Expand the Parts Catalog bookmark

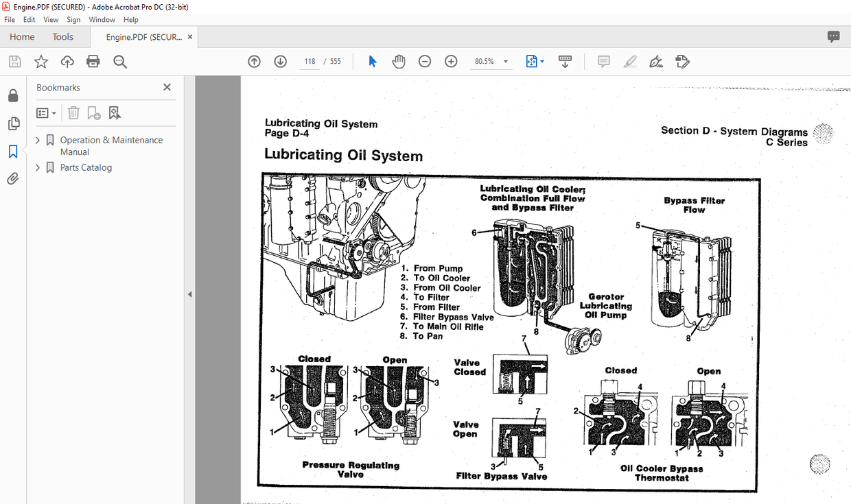pyautogui.click(x=37, y=167)
